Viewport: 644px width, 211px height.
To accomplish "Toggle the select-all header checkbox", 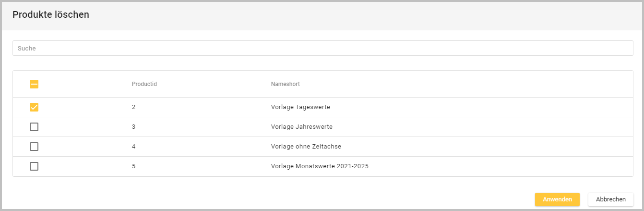I will 34,84.
